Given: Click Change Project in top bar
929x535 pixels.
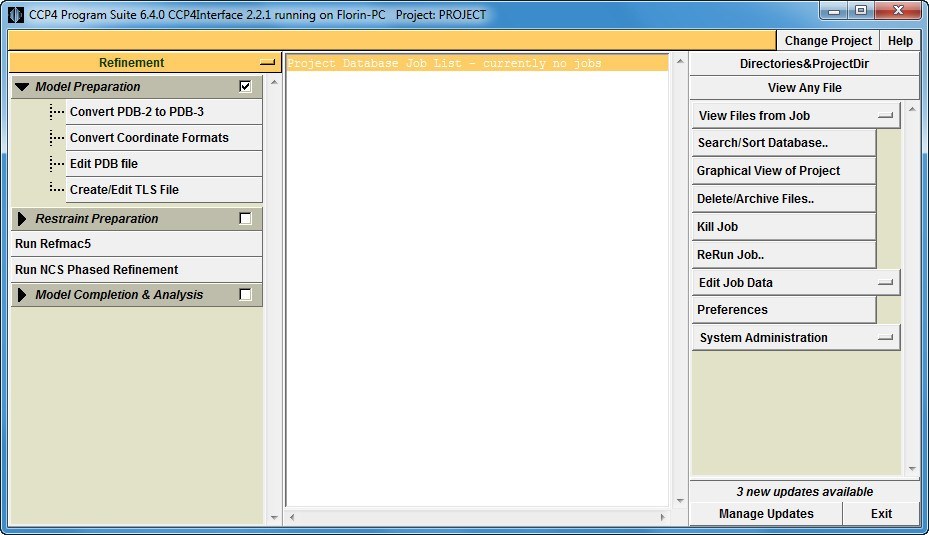Looking at the screenshot, I should [x=828, y=41].
